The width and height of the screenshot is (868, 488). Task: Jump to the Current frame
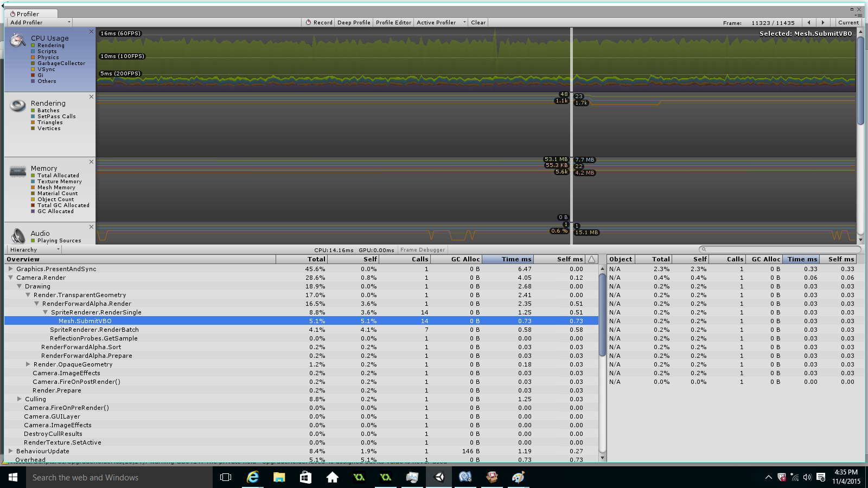(x=848, y=23)
